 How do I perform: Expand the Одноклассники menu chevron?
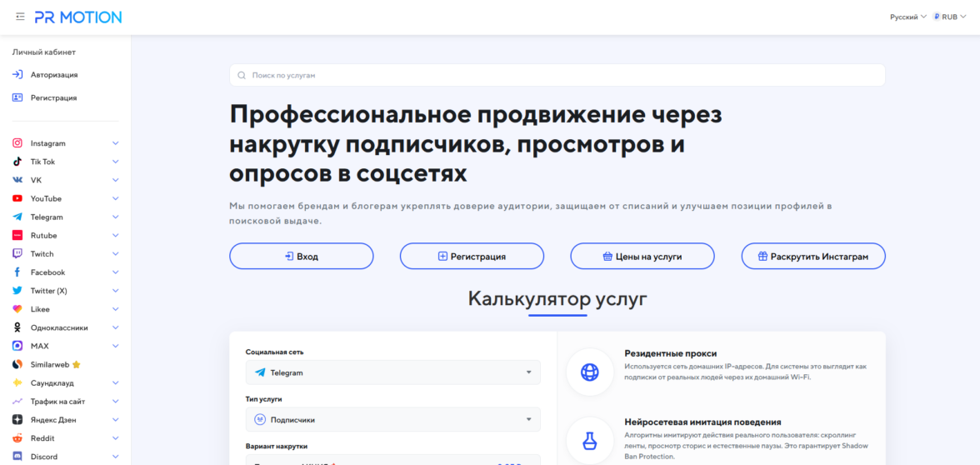point(115,327)
